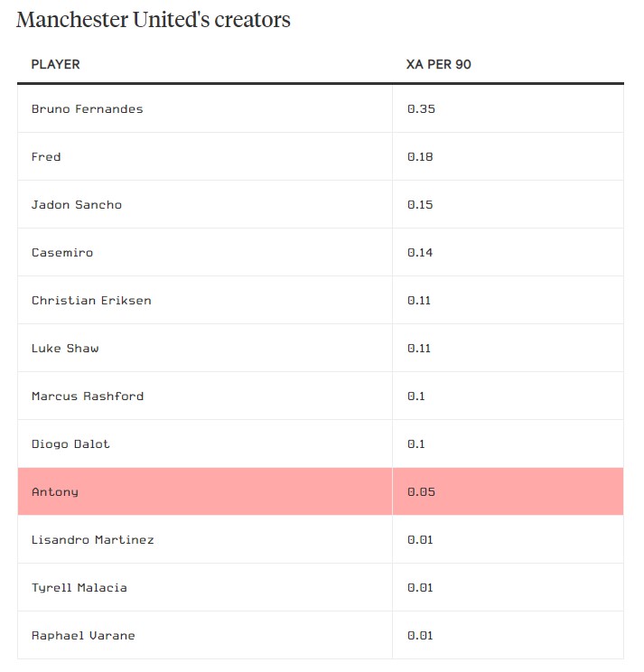This screenshot has width=644, height=672.
Task: Click on Tyrell Malacia's name
Action: 79,588
